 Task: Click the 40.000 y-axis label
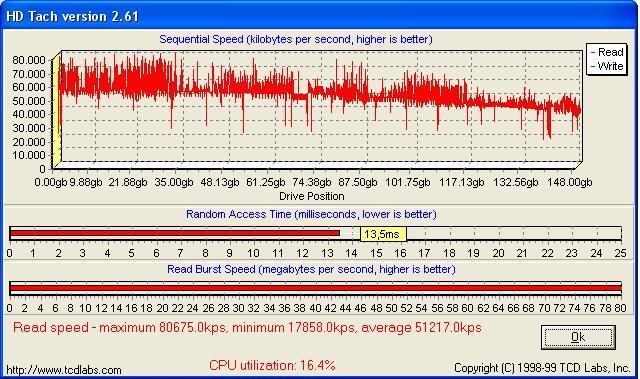(29, 114)
